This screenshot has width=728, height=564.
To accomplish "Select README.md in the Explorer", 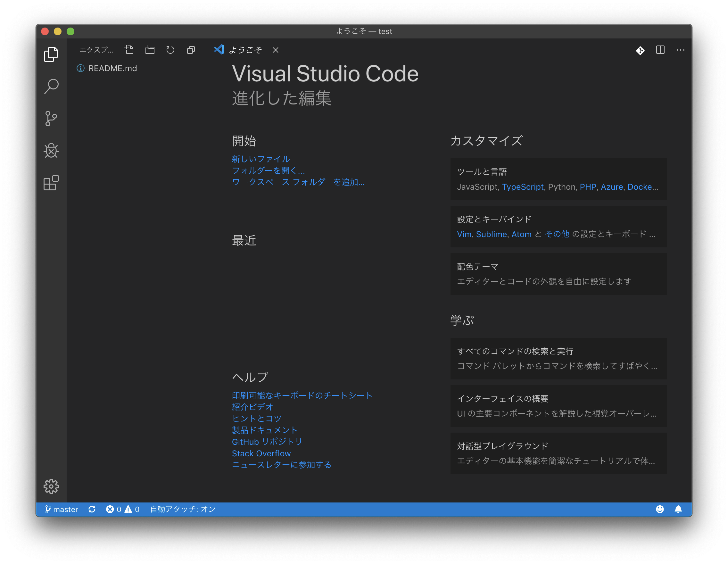I will click(x=112, y=68).
